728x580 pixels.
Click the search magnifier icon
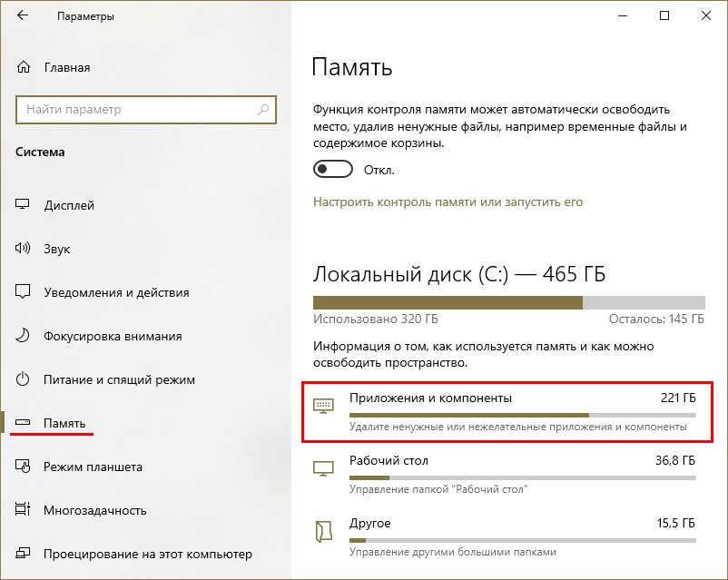click(x=263, y=110)
